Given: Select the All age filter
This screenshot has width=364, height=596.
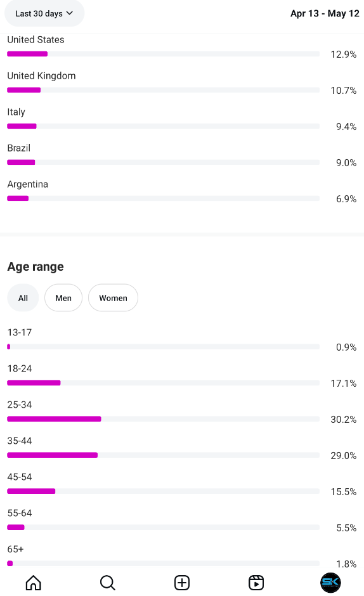Looking at the screenshot, I should click(23, 298).
